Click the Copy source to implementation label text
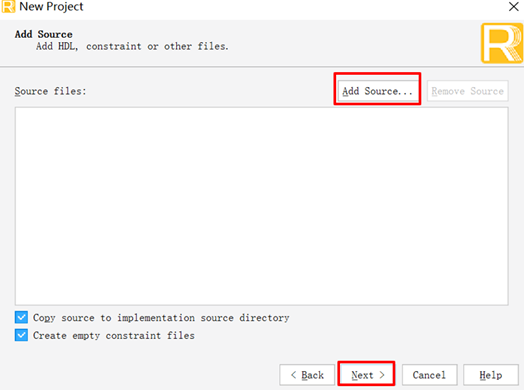The height and width of the screenshot is (390, 524). tap(161, 317)
